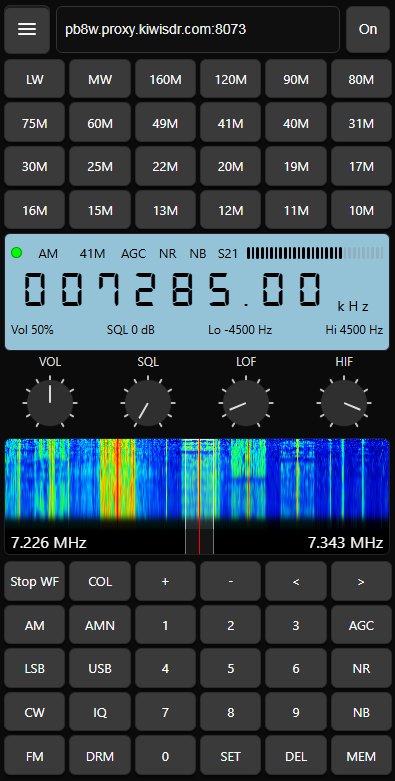Image resolution: width=395 pixels, height=781 pixels.
Task: Click the server address input field
Action: (x=198, y=29)
